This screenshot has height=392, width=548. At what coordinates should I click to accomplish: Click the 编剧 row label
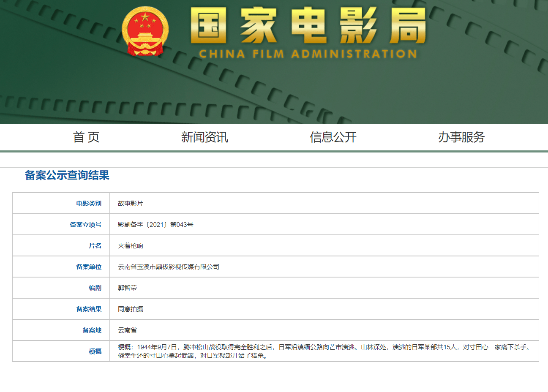click(x=95, y=288)
